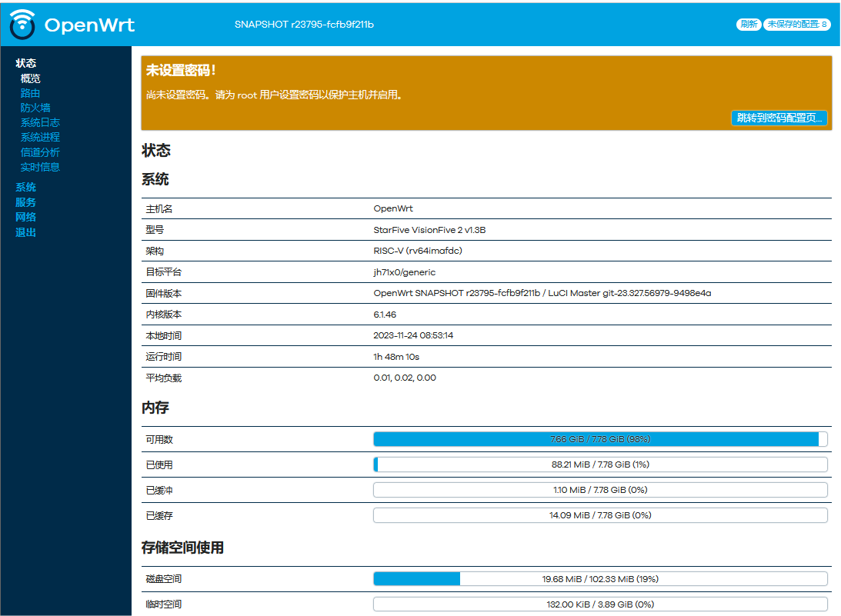Click 退出 to log out
The image size is (841, 616).
pos(26,232)
